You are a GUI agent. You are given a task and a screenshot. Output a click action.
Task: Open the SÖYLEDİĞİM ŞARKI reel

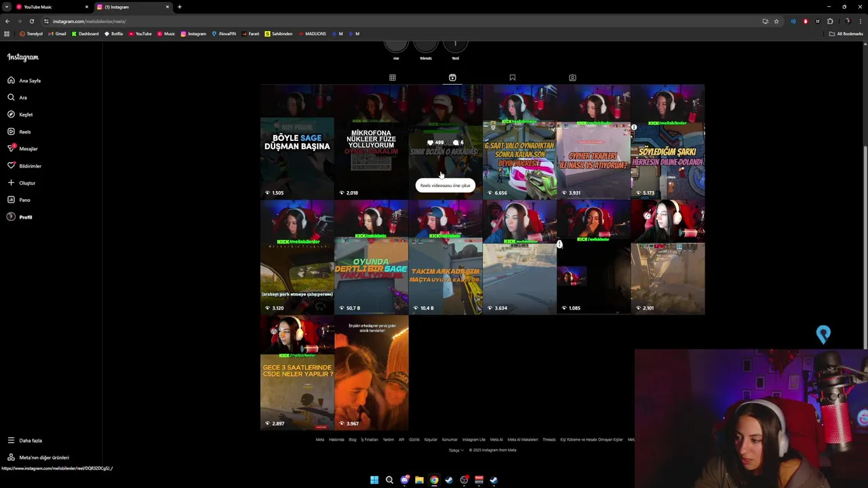[668, 142]
